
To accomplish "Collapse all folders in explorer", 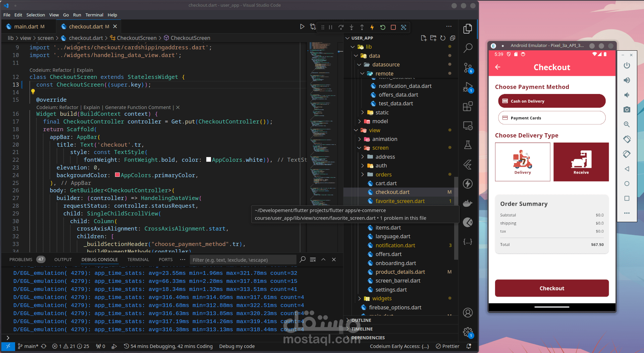I will (452, 38).
